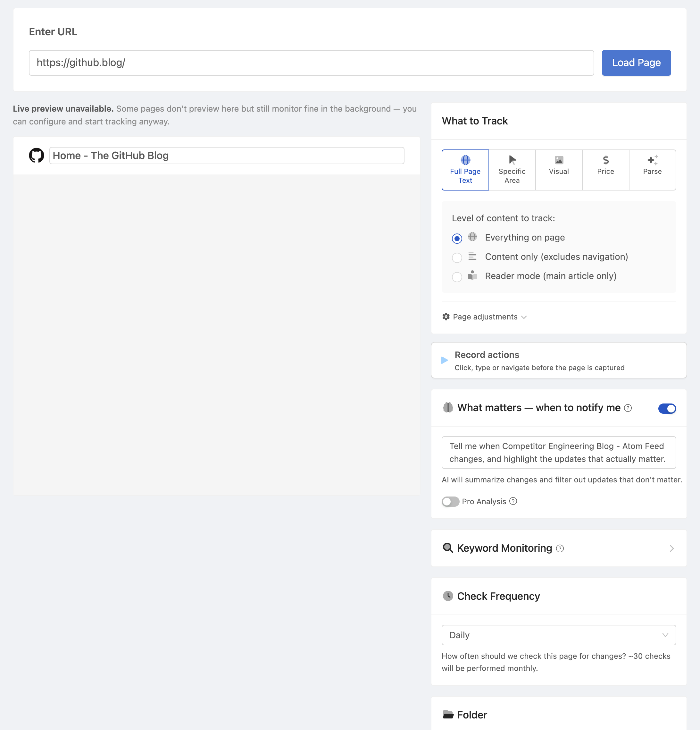This screenshot has width=700, height=730.
Task: Select Reader mode (main article only) radio button
Action: point(457,277)
